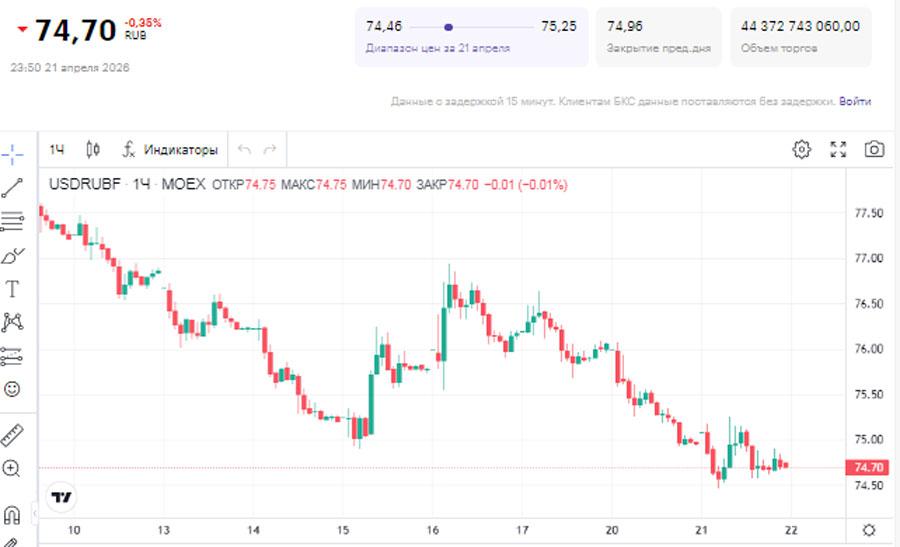Open chart settings gear in toolbar
Image resolution: width=900 pixels, height=547 pixels.
(801, 150)
